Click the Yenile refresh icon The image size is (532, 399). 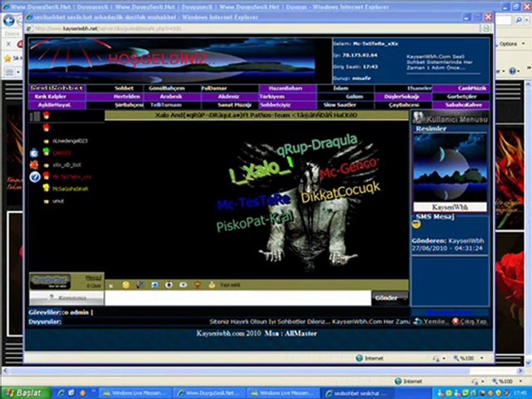click(418, 321)
